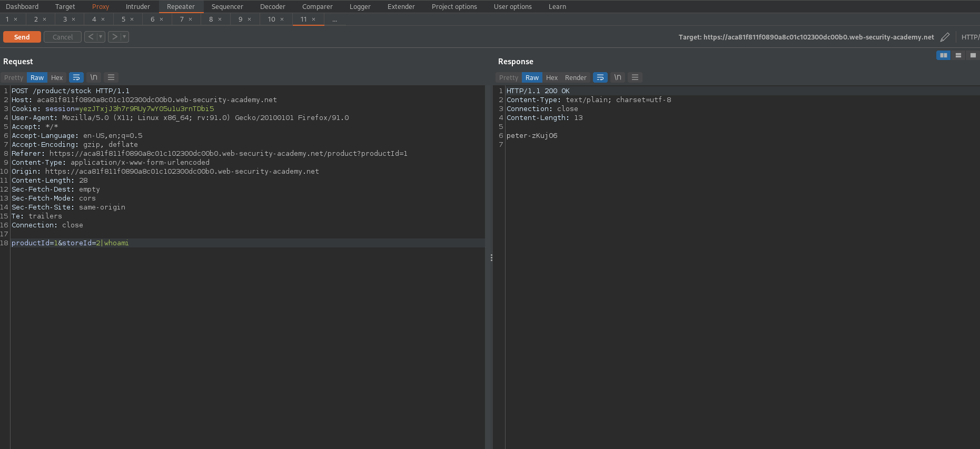Close Repeater tab 5

coord(132,19)
